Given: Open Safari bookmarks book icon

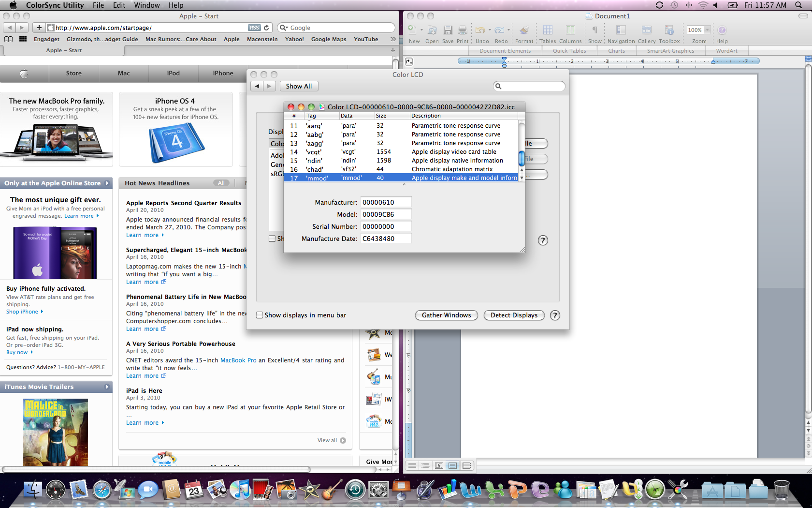Looking at the screenshot, I should (8, 39).
